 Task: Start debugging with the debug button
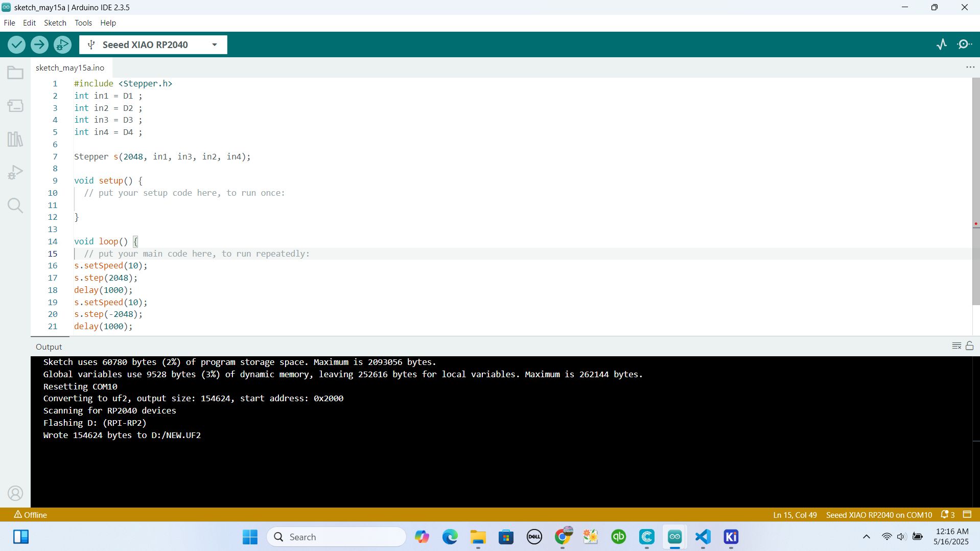(62, 44)
